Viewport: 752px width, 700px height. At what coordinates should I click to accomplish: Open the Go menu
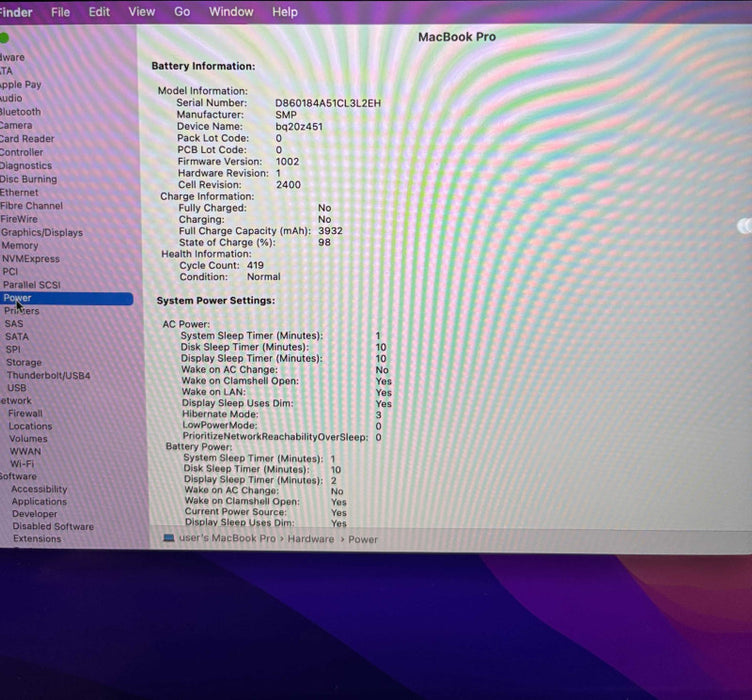pos(182,12)
